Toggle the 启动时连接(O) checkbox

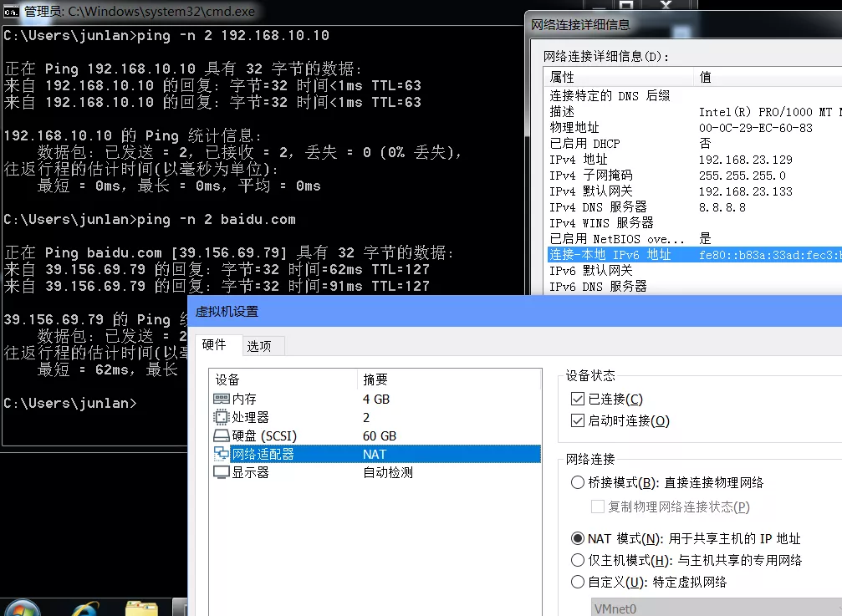[x=577, y=421]
